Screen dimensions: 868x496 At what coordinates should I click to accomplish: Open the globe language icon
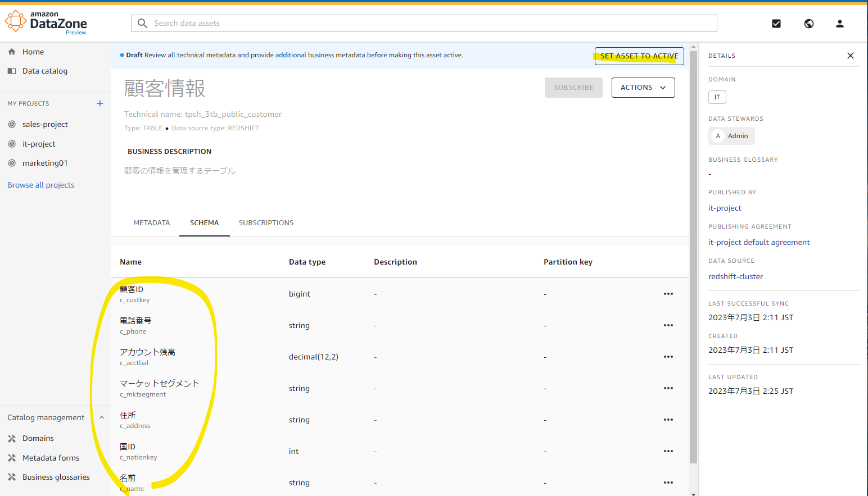click(x=809, y=24)
